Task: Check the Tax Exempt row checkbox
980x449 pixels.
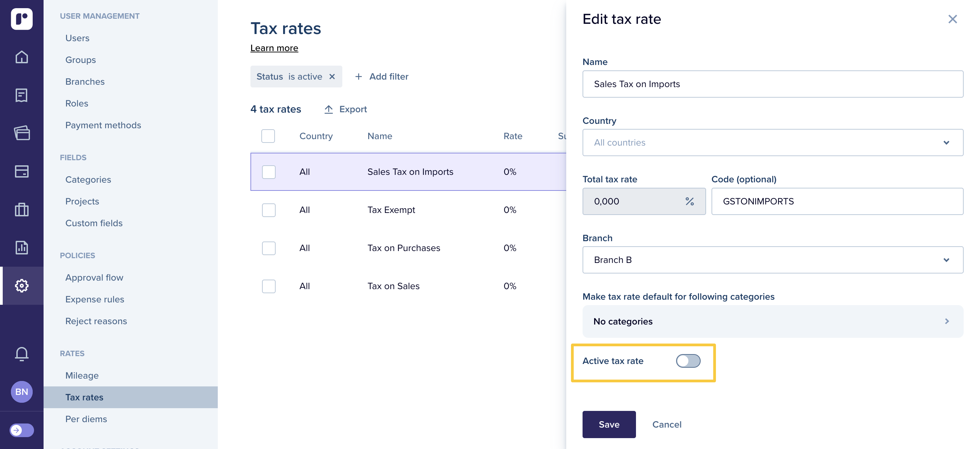Action: [268, 210]
